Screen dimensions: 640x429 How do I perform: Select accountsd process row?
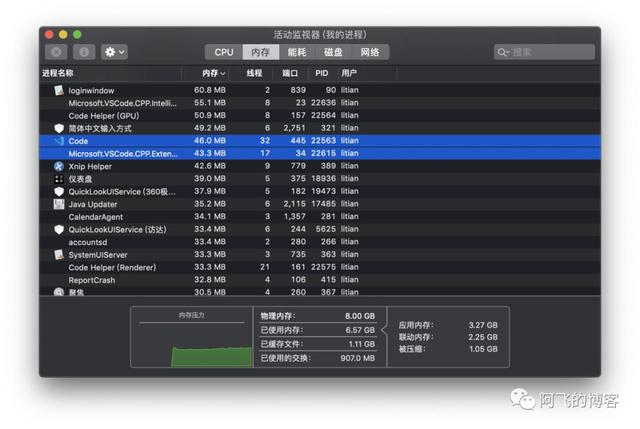pyautogui.click(x=320, y=242)
